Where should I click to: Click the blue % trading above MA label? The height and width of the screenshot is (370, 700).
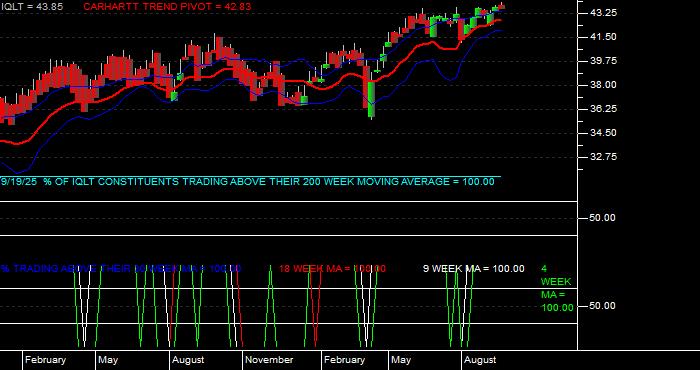[x=121, y=269]
